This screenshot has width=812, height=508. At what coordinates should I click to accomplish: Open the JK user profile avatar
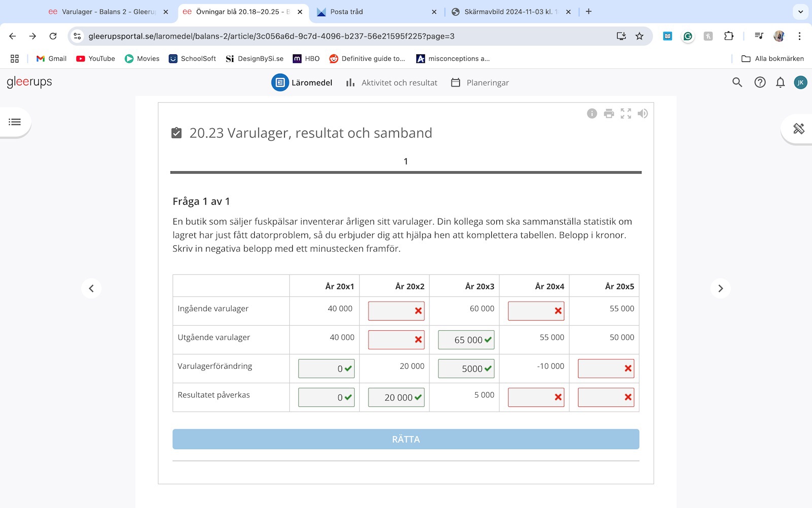pyautogui.click(x=800, y=82)
